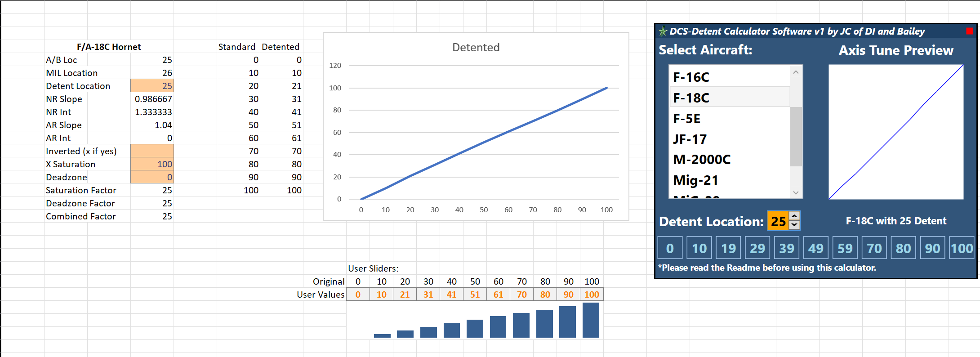Choose F-5E from aircraft list
980x357 pixels.
click(x=730, y=118)
